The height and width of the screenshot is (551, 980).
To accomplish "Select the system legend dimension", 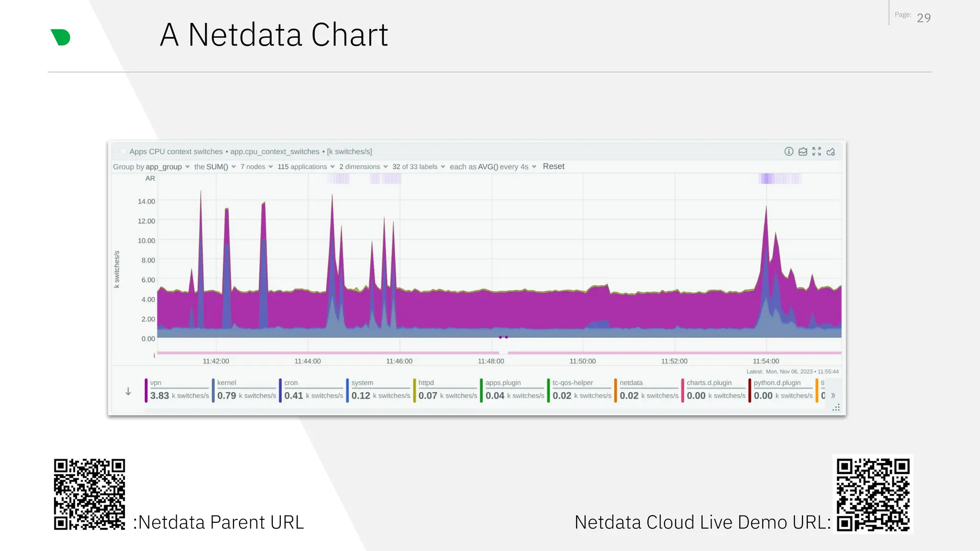I will coord(378,390).
